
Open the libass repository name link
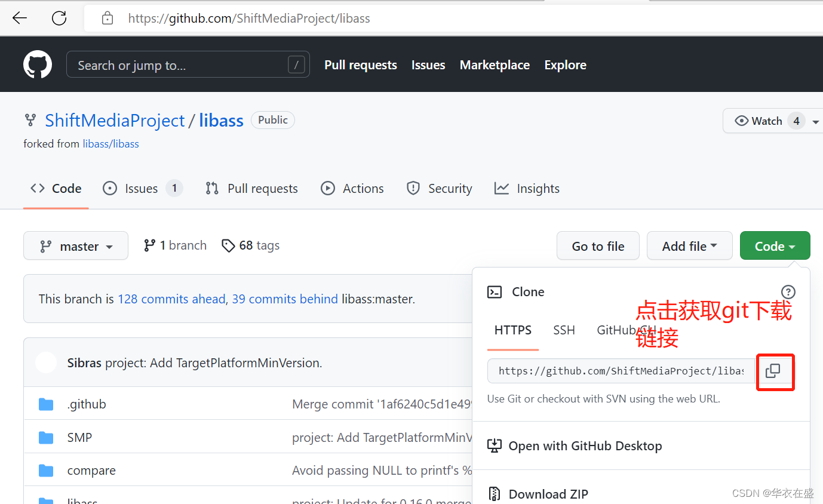[221, 121]
